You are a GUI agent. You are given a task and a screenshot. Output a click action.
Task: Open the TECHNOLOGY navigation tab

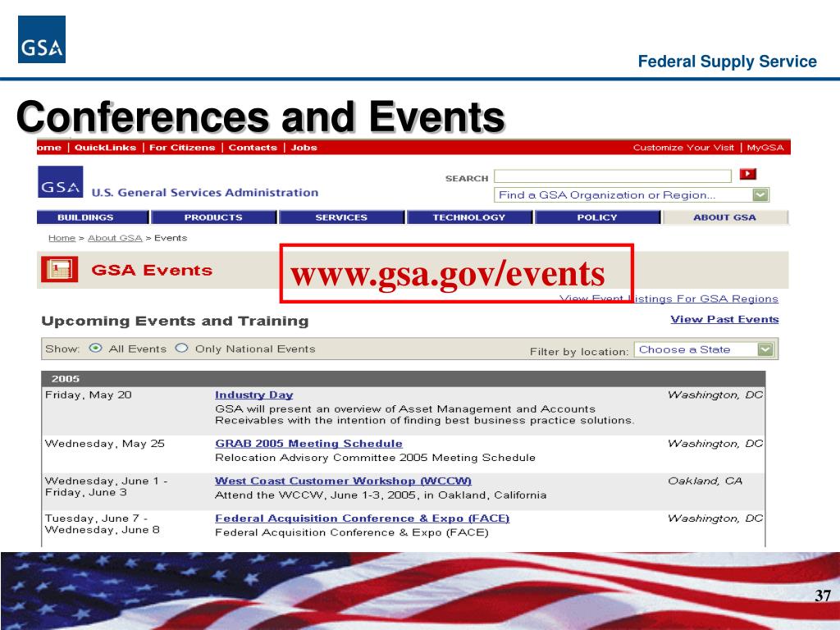[x=469, y=217]
